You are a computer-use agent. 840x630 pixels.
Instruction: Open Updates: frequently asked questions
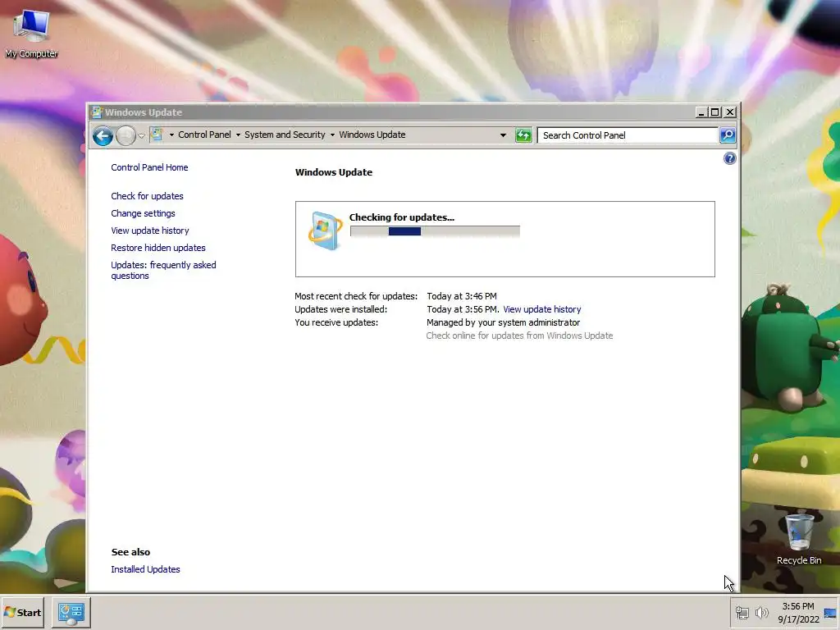163,271
